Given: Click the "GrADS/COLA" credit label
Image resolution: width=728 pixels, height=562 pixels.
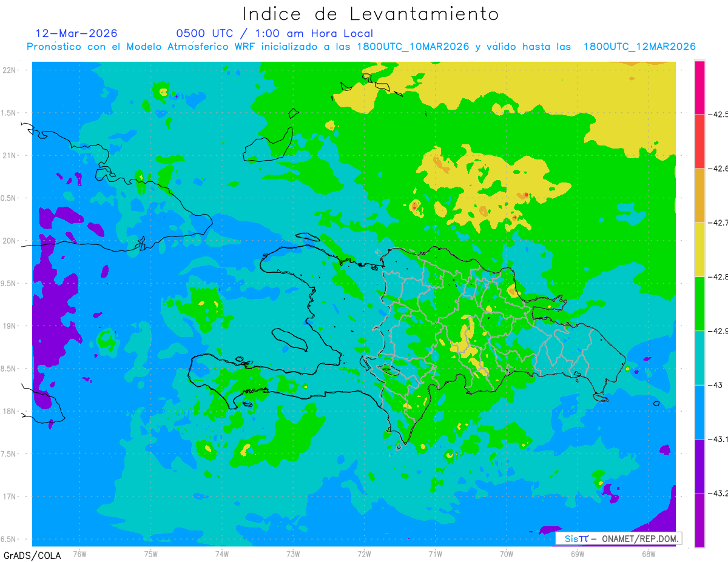Looking at the screenshot, I should [32, 555].
